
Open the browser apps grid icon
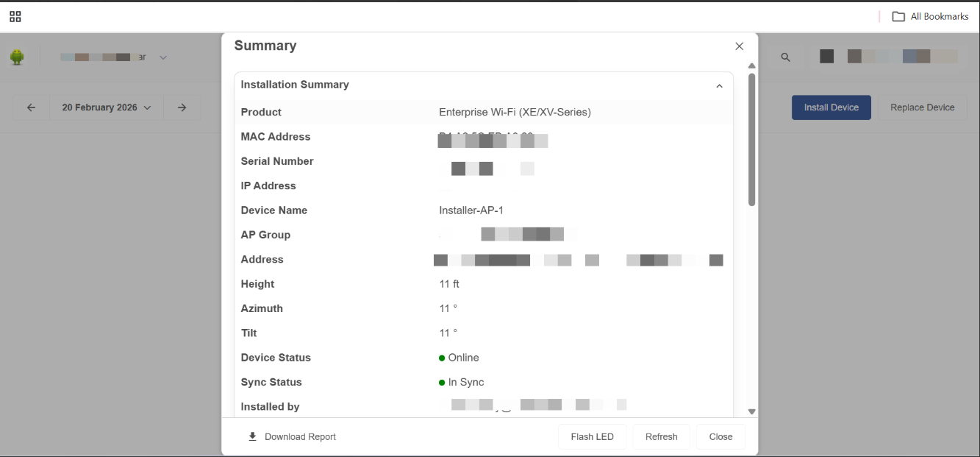click(x=15, y=16)
